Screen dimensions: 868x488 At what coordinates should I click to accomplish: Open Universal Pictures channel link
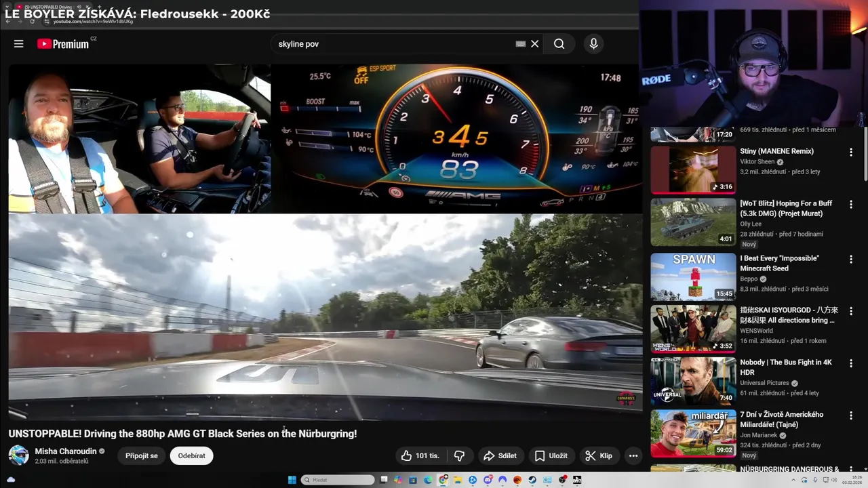coord(764,384)
